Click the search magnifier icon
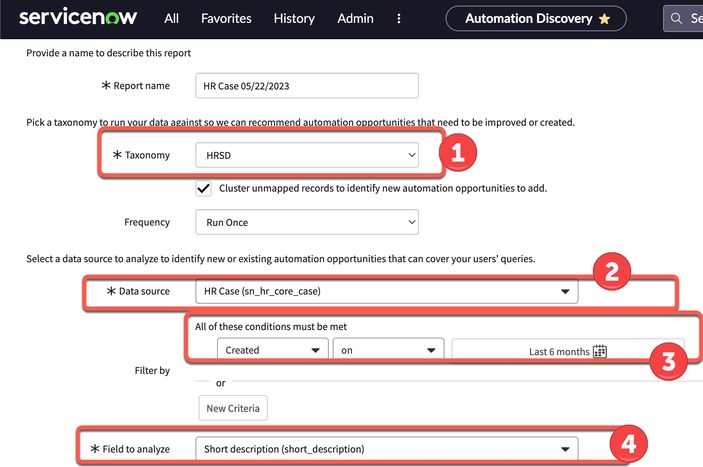 click(676, 18)
